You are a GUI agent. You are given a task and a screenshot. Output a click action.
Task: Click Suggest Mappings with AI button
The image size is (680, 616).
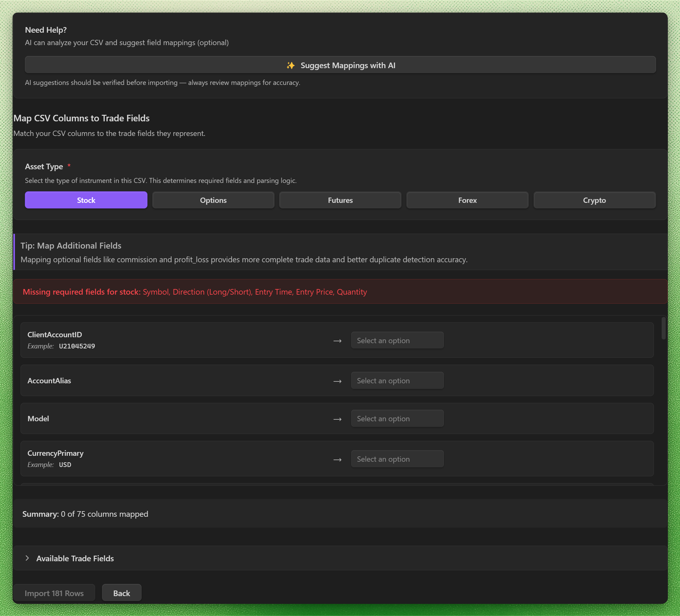[x=340, y=65]
